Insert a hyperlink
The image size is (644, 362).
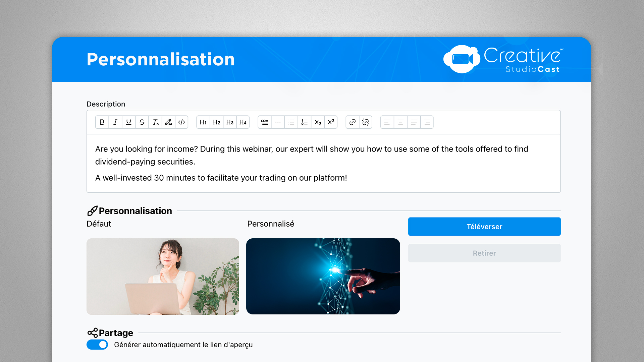(352, 122)
